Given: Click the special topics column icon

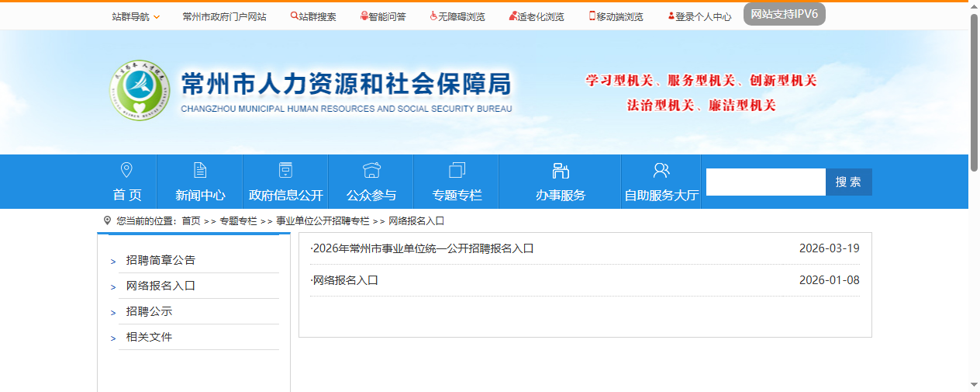Looking at the screenshot, I should [x=457, y=170].
